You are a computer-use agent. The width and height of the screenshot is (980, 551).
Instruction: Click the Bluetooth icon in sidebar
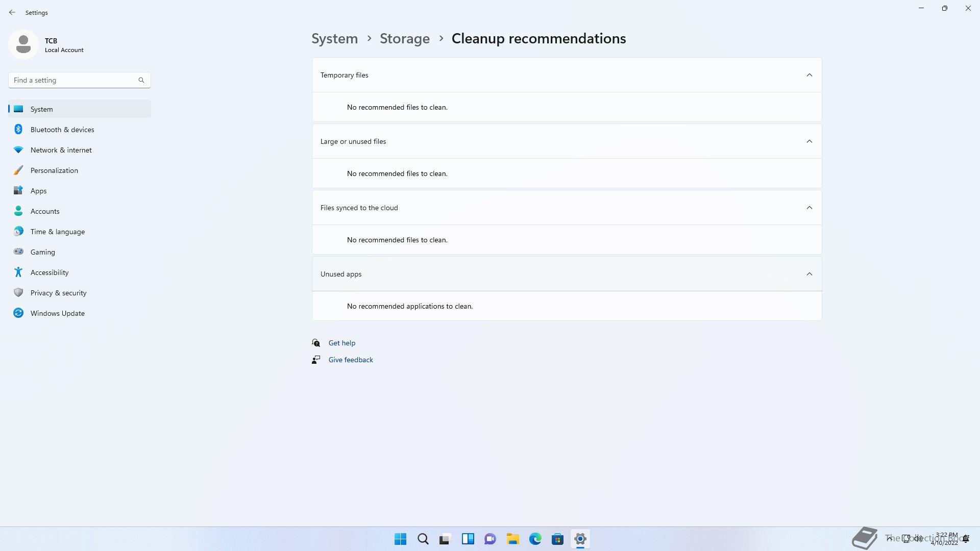click(x=18, y=129)
